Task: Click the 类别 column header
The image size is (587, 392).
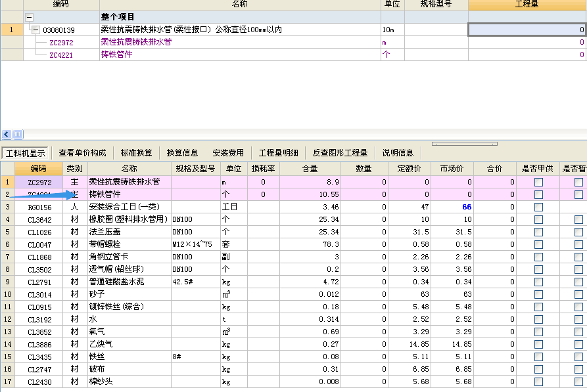Action: coord(74,169)
